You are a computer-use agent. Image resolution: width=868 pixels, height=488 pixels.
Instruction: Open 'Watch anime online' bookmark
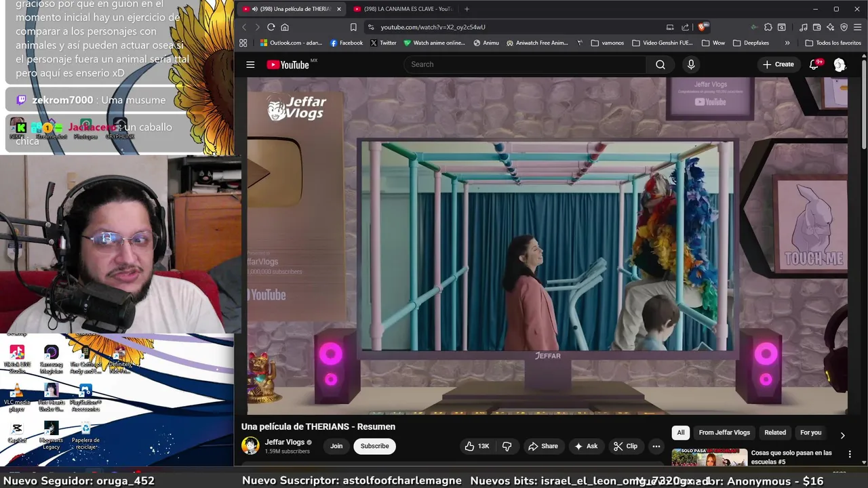coord(434,43)
